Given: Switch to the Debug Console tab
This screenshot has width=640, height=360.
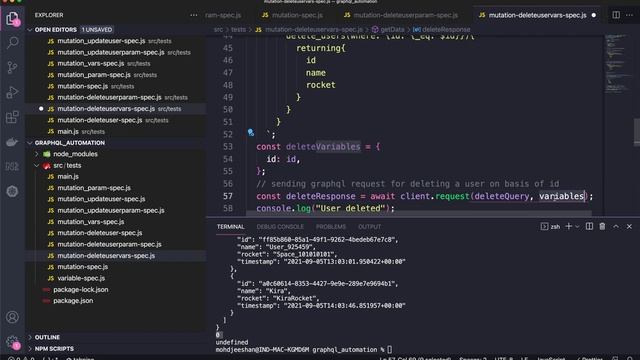Looking at the screenshot, I should 280,227.
